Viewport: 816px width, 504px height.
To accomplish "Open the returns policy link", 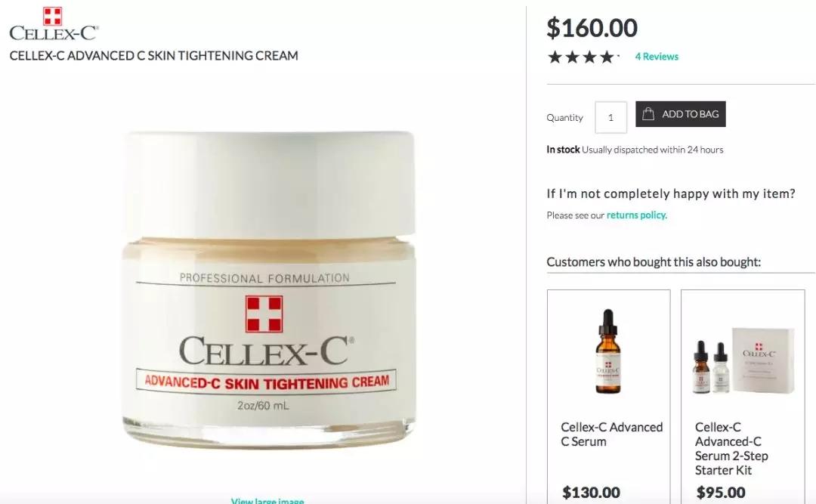I will 636,215.
